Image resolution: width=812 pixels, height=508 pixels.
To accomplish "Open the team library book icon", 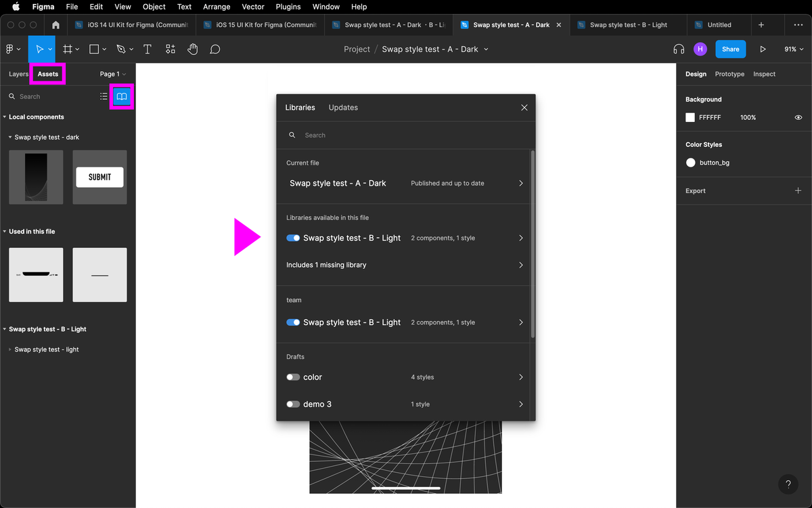I will click(122, 97).
